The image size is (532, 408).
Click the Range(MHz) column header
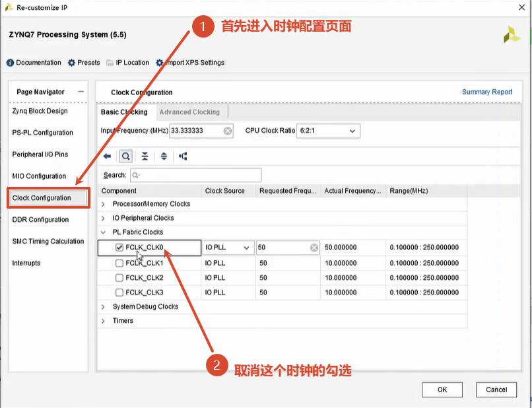[426, 191]
